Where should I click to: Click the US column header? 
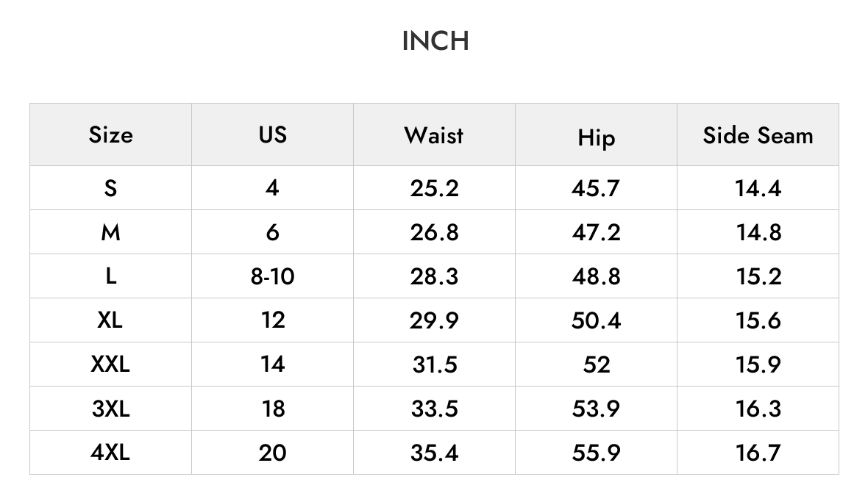(x=272, y=135)
